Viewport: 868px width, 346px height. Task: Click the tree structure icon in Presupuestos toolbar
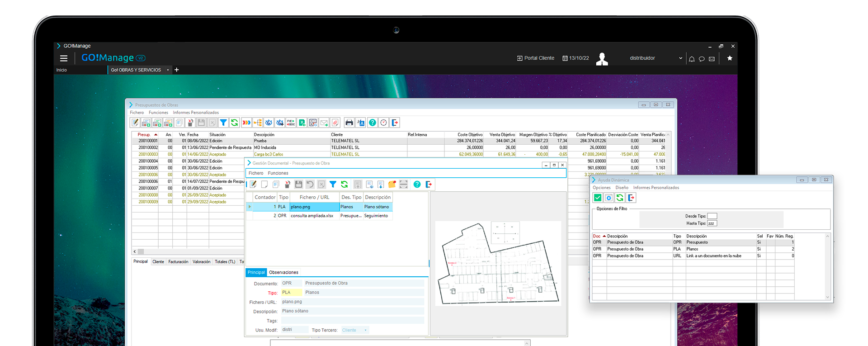[x=258, y=123]
